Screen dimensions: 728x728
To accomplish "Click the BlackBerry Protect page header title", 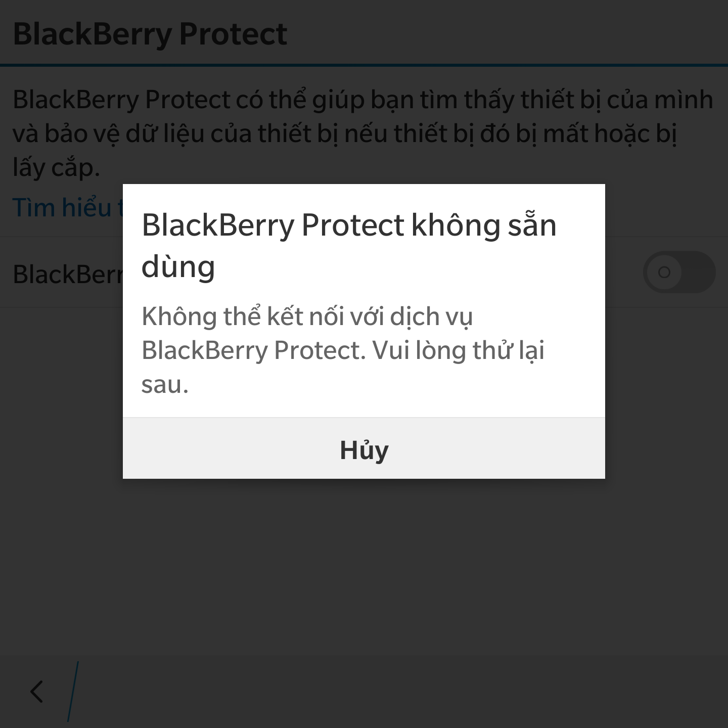I will (x=150, y=34).
